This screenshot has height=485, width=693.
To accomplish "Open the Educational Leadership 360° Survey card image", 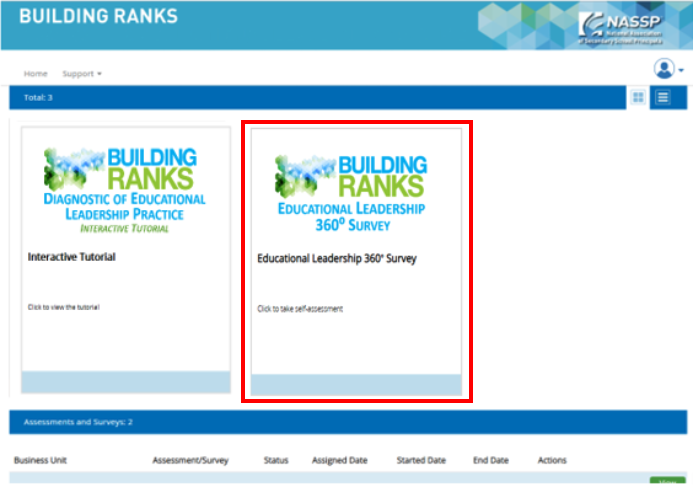I will (x=351, y=193).
